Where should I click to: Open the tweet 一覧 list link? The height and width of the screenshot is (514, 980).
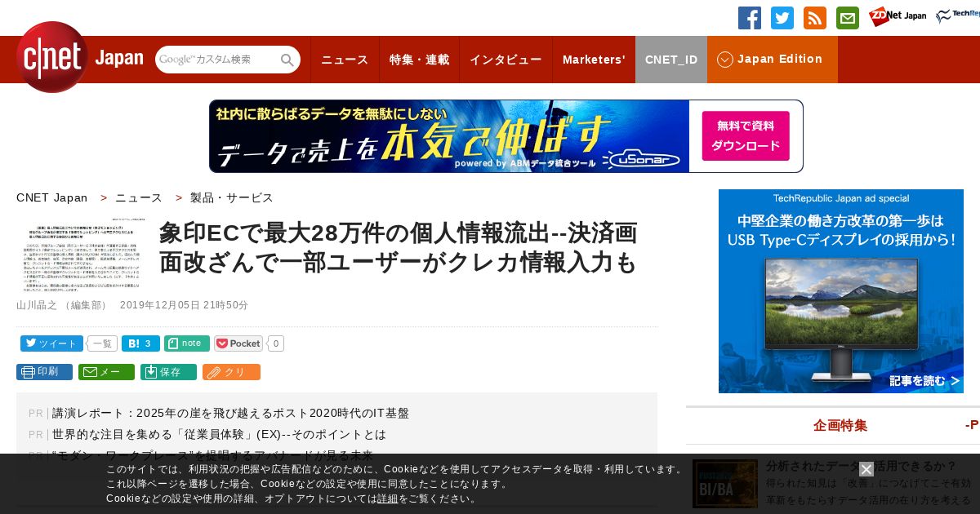tap(102, 343)
